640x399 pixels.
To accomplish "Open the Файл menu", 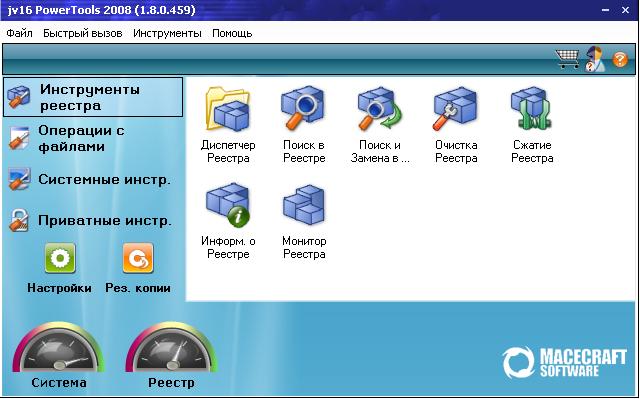I will (19, 33).
